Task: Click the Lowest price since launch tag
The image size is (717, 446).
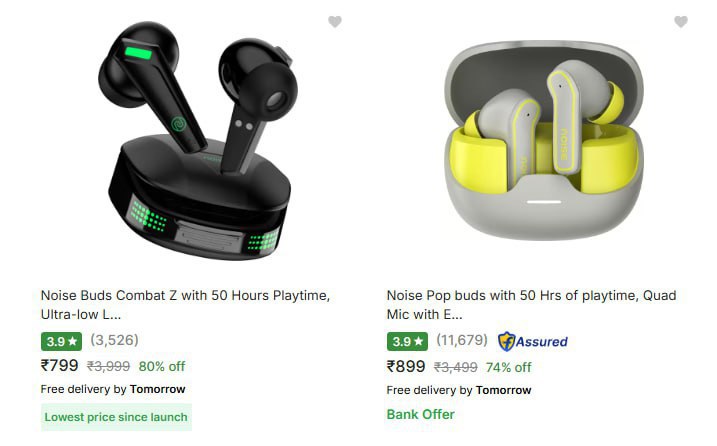Action: [116, 417]
